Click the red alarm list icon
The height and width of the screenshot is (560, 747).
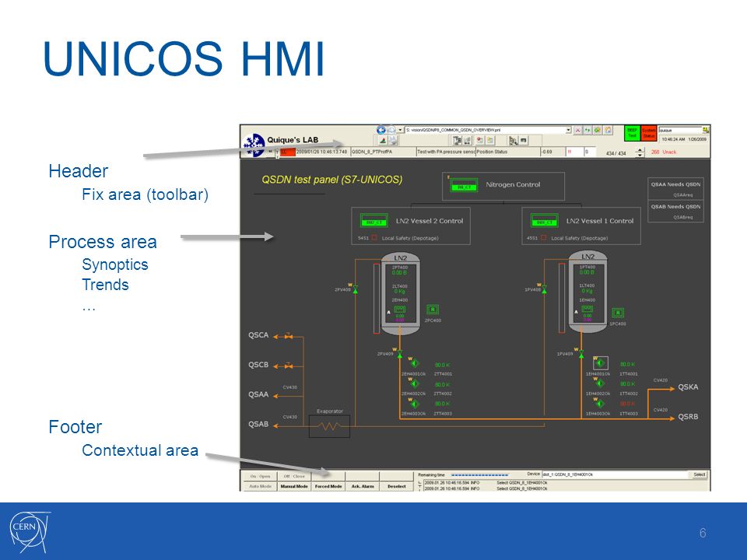point(480,140)
